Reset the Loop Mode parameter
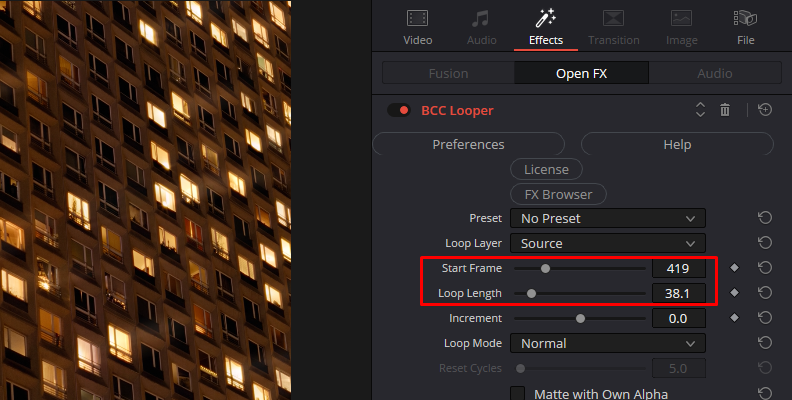The image size is (792, 400). (765, 343)
